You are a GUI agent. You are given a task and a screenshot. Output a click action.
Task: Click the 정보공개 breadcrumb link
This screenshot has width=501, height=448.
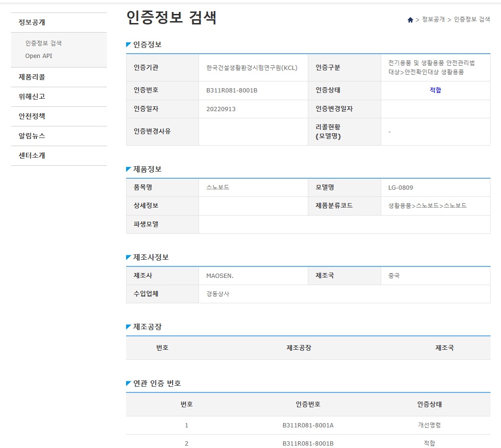(x=433, y=20)
